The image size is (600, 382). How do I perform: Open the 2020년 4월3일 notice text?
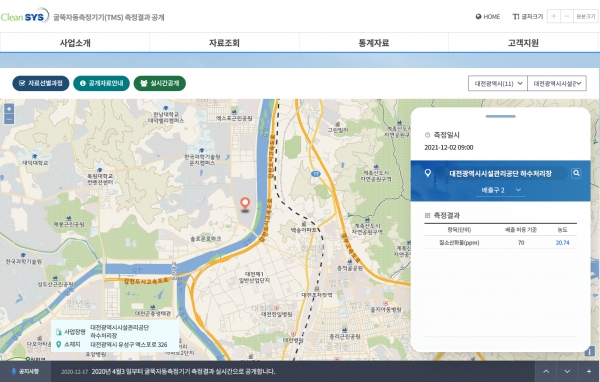point(183,372)
